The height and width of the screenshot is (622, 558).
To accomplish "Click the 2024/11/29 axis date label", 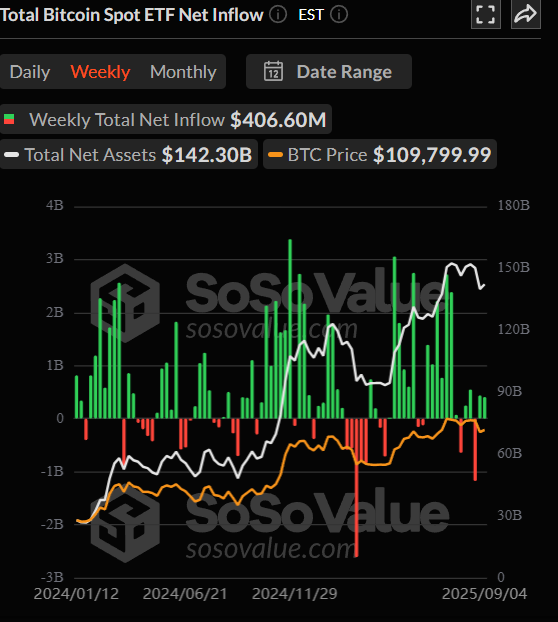I will [294, 594].
